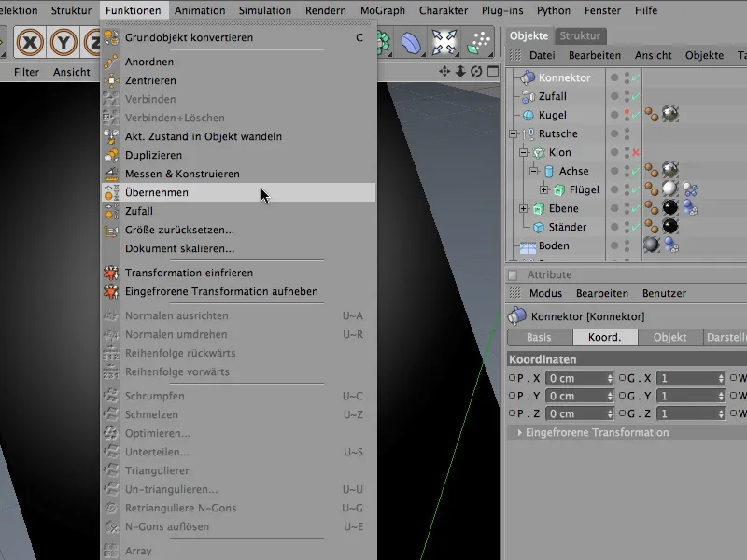The image size is (747, 560).
Task: Click the Boden floor icon in tree
Action: (x=528, y=246)
